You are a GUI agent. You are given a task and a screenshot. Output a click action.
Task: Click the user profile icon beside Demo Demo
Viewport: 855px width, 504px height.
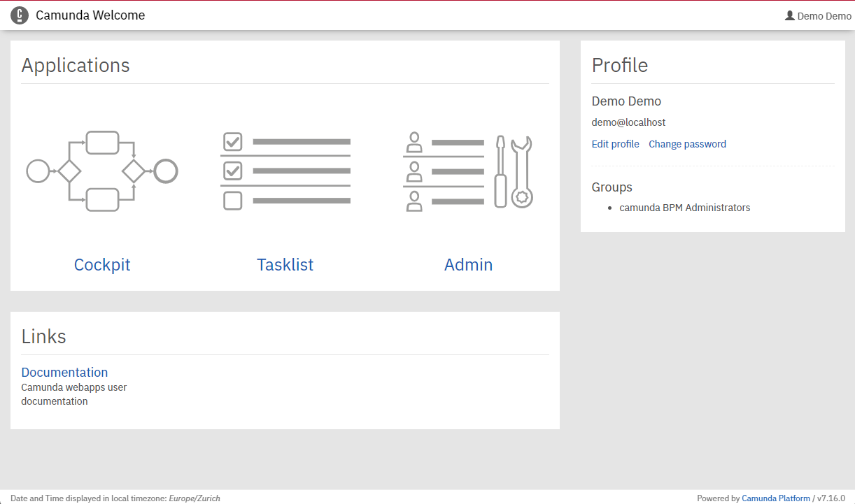tap(790, 15)
